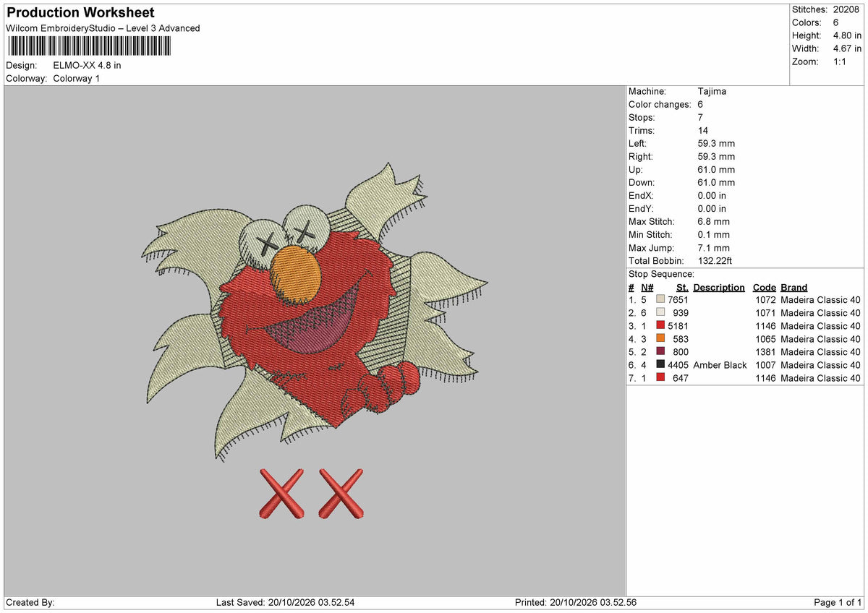Click the red swatch with 647 stitches

[660, 378]
